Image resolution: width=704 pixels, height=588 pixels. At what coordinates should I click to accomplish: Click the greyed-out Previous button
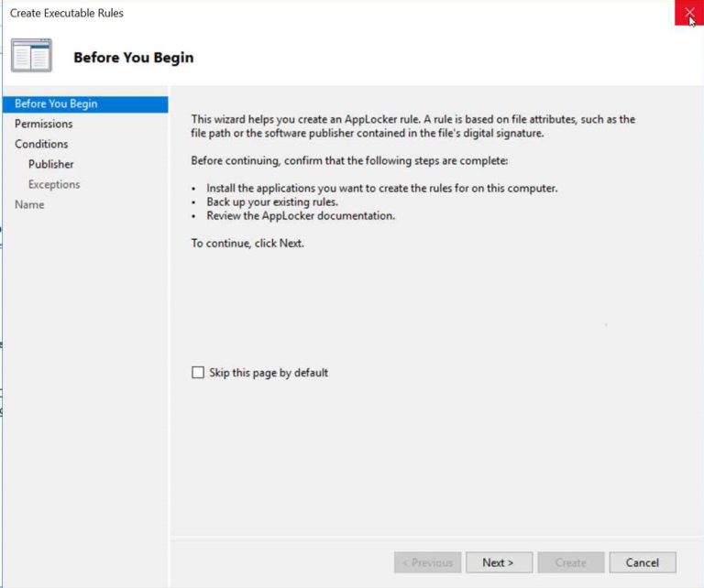(x=426, y=562)
